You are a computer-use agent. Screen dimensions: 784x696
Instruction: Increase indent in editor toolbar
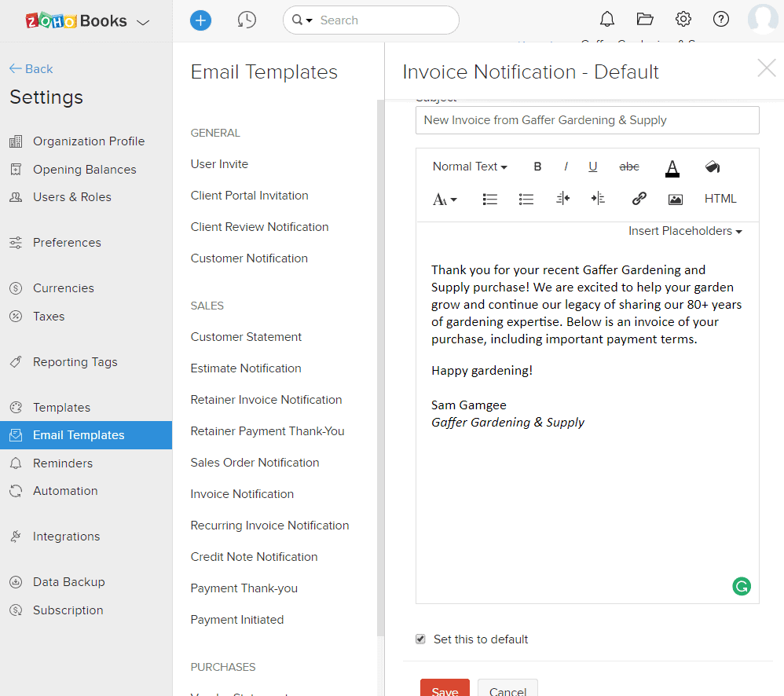point(599,199)
